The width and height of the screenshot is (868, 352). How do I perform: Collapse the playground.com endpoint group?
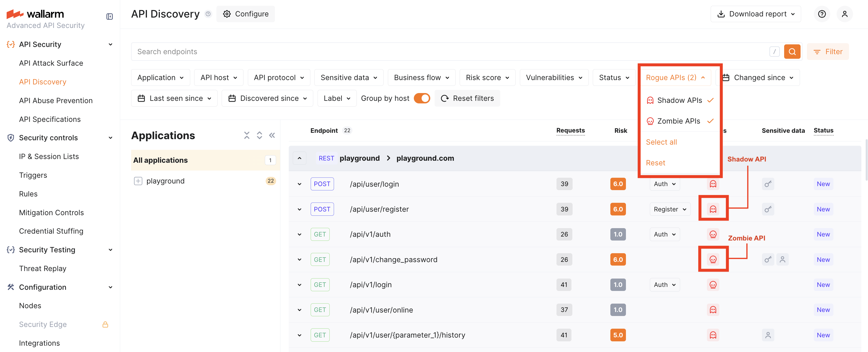point(299,158)
